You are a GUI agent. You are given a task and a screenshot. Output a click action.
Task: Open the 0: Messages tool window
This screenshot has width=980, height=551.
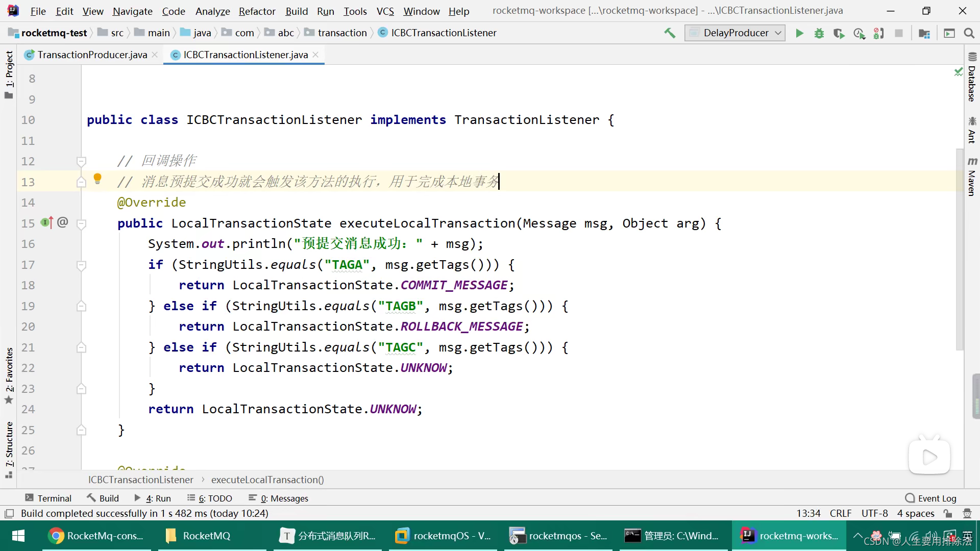278,498
